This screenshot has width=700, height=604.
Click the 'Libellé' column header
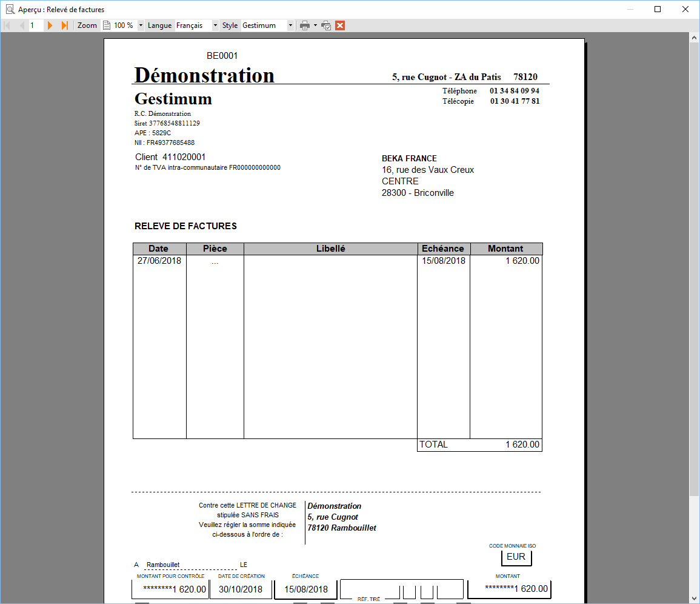pos(331,249)
